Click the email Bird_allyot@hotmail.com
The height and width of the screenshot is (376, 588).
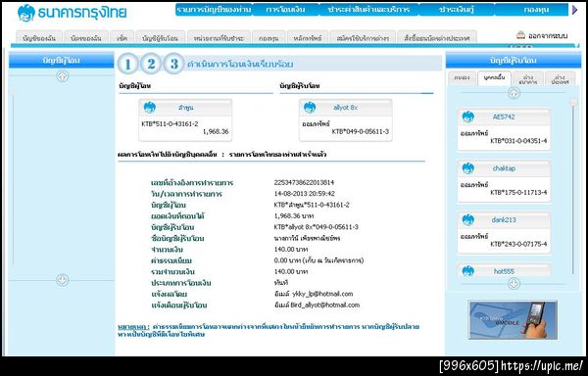(325, 305)
